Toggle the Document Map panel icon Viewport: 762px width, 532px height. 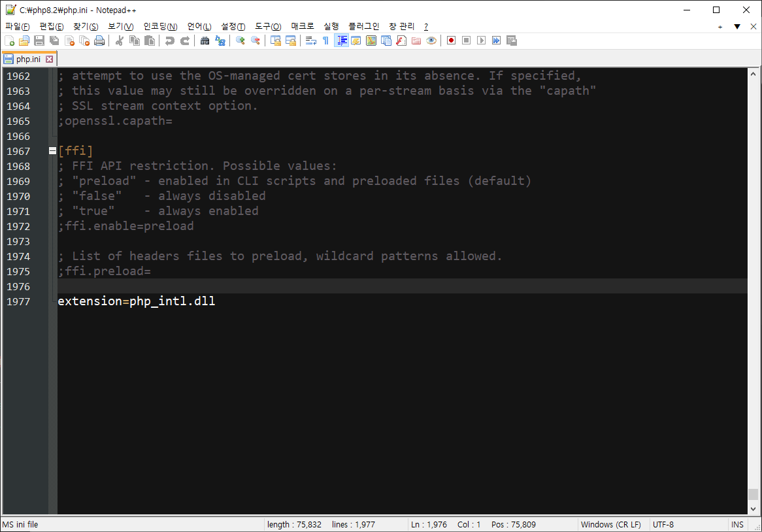(371, 41)
